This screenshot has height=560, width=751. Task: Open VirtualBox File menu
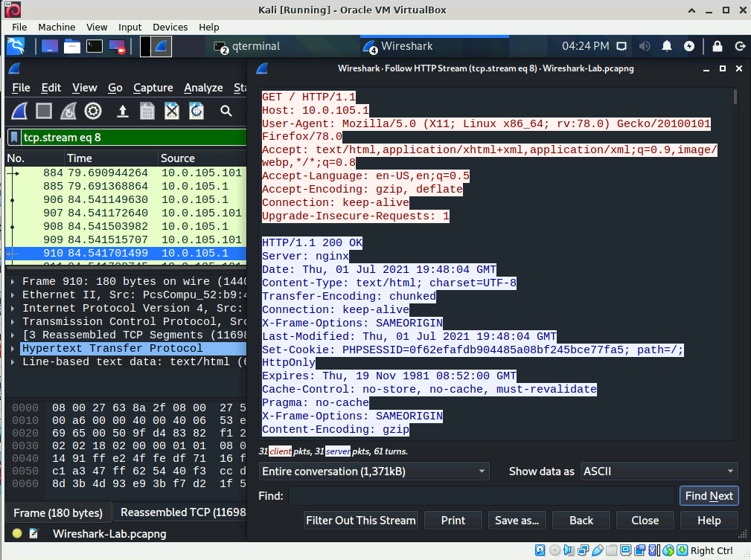[x=19, y=28]
